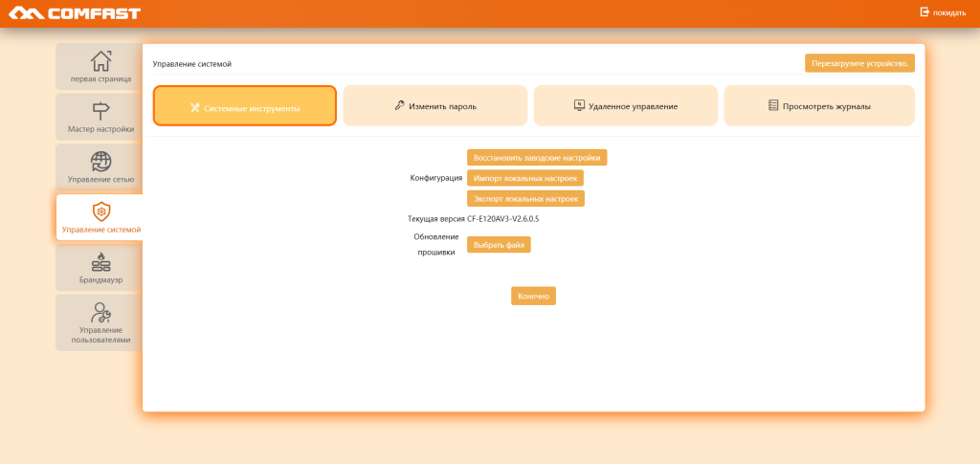Click the logout icon next to покидать
Image resolution: width=980 pixels, height=464 pixels.
coord(924,12)
